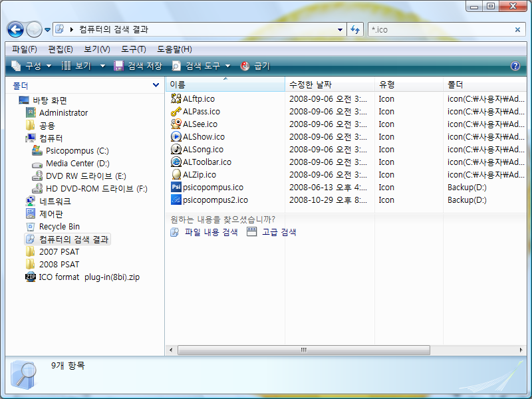The width and height of the screenshot is (532, 399).
Task: Open the 도구(T) menu
Action: click(134, 49)
